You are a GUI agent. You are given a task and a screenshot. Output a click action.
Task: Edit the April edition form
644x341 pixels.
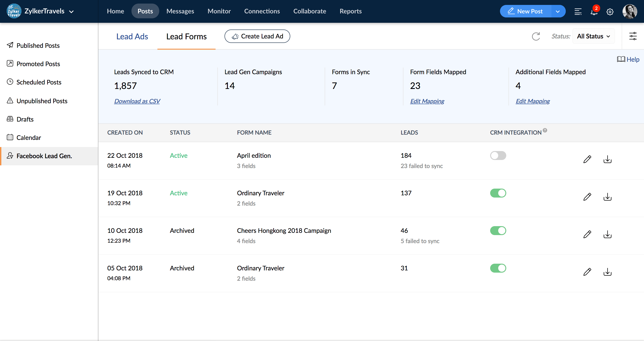588,159
